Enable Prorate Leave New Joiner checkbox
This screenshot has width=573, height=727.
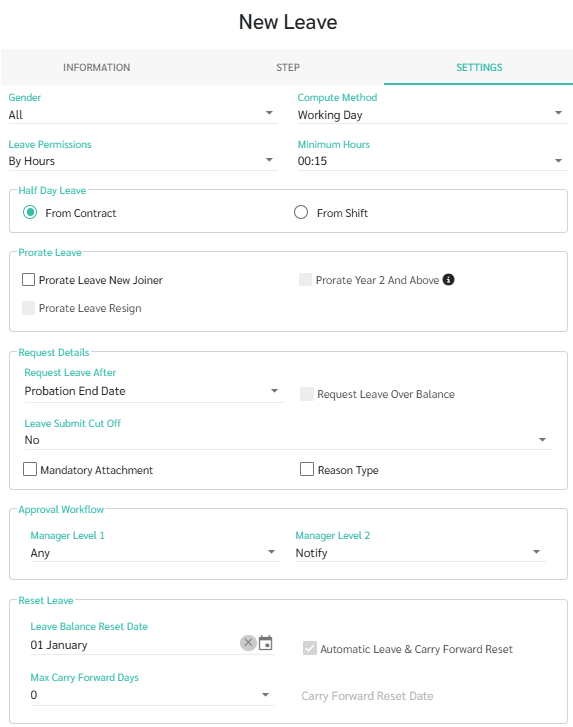28,280
